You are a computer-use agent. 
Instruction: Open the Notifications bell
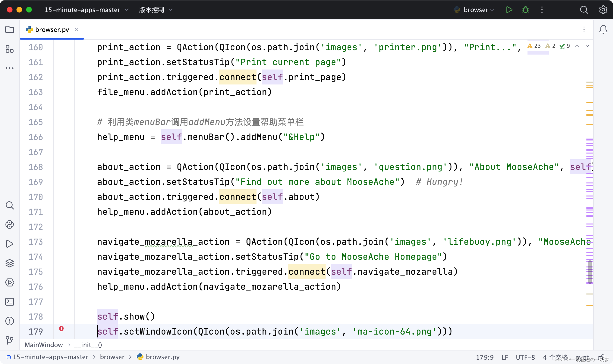(x=603, y=30)
